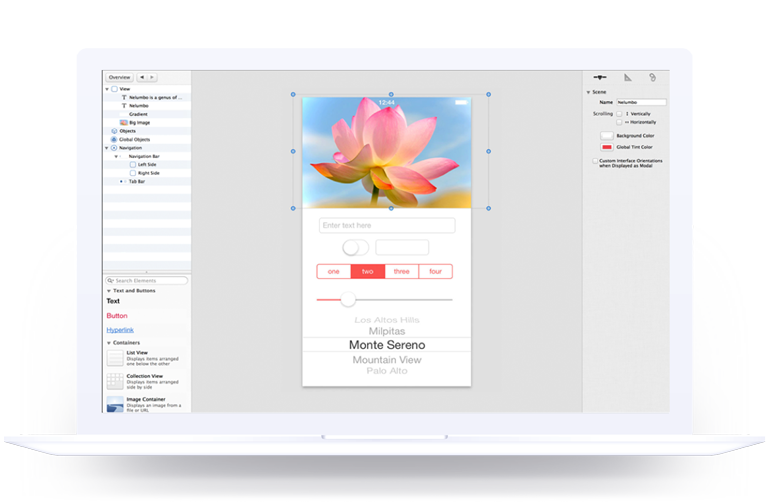Collapse the Scene section in inspector
770x502 pixels.
(590, 92)
